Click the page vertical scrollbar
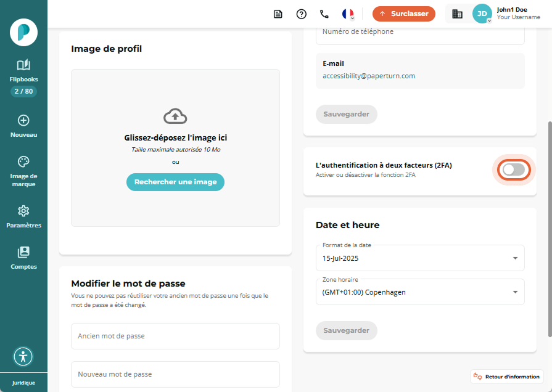 click(x=550, y=229)
